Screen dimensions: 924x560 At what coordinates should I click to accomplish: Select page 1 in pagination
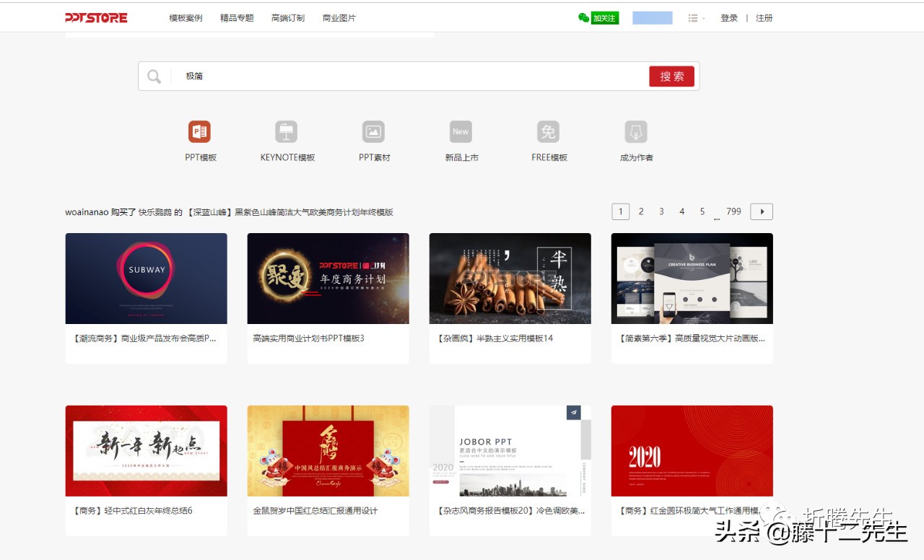(x=620, y=211)
